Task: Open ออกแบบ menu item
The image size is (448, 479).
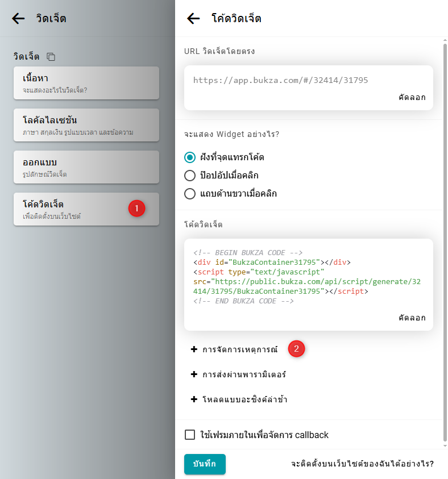Action: pyautogui.click(x=86, y=167)
